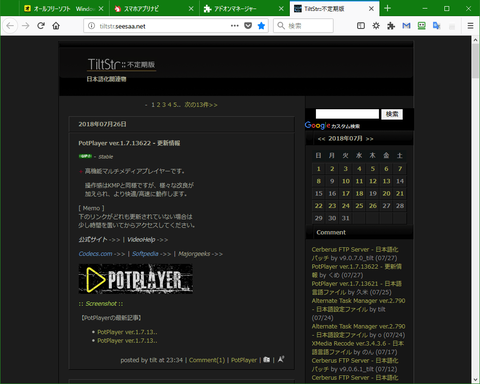Show site information for tiltstr.seesaa.net
The width and height of the screenshot is (480, 384).
(91, 26)
